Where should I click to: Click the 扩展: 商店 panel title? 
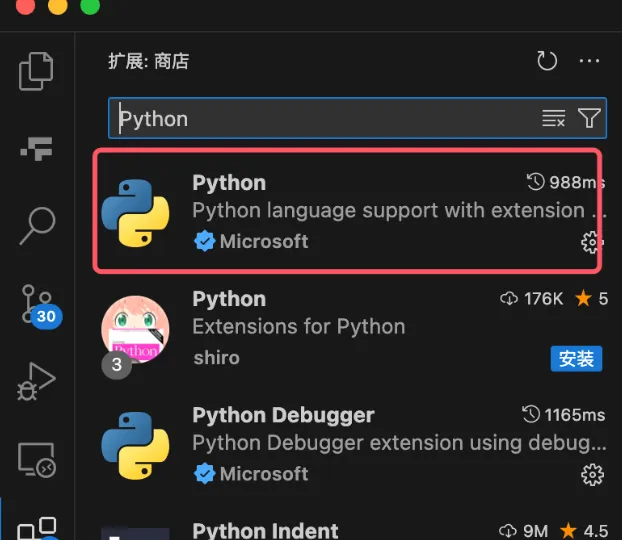[x=149, y=61]
